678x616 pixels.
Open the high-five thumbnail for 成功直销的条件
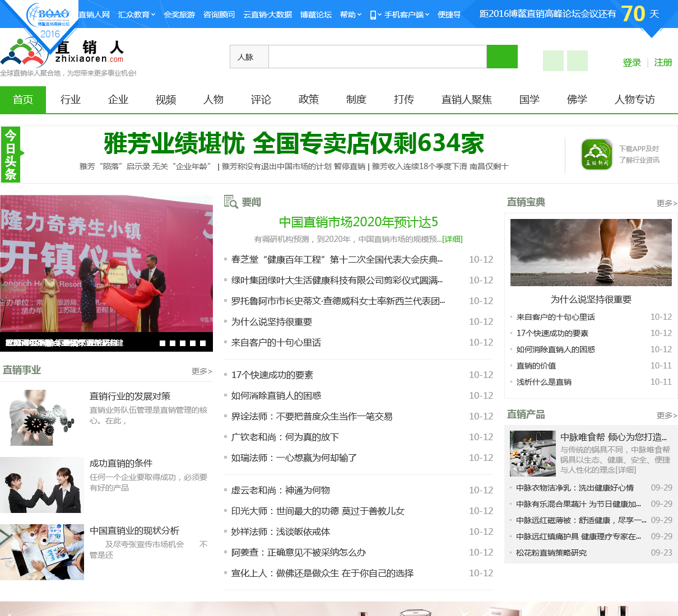(x=42, y=485)
